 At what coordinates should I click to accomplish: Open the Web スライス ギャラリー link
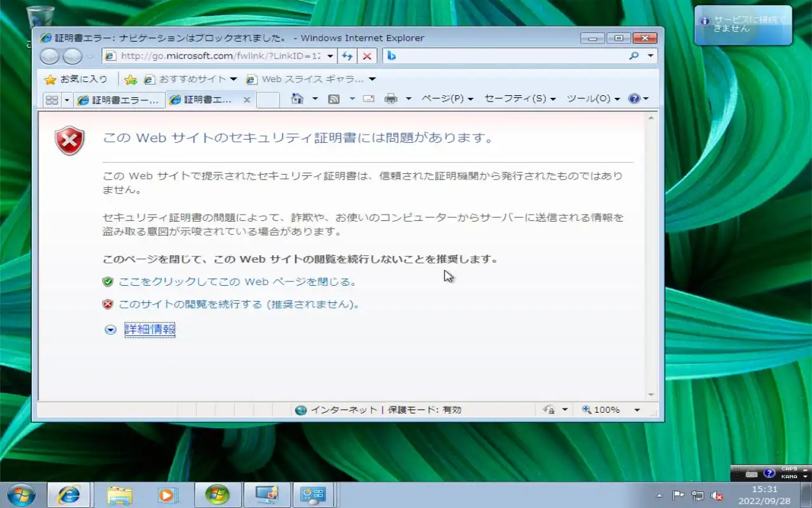coord(305,79)
